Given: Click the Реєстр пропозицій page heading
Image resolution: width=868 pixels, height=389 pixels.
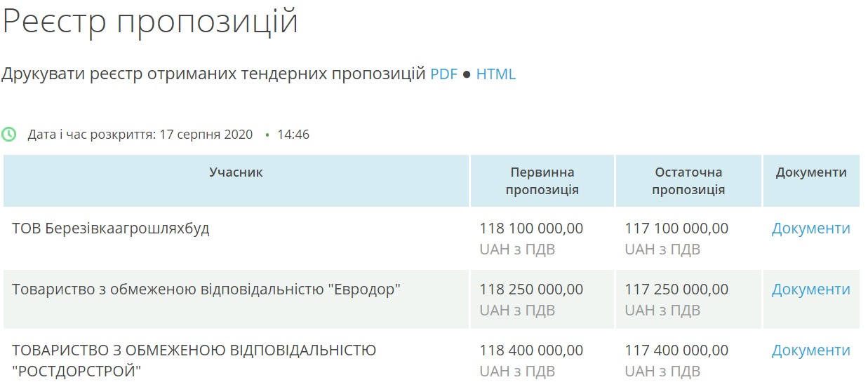Looking at the screenshot, I should 150,21.
